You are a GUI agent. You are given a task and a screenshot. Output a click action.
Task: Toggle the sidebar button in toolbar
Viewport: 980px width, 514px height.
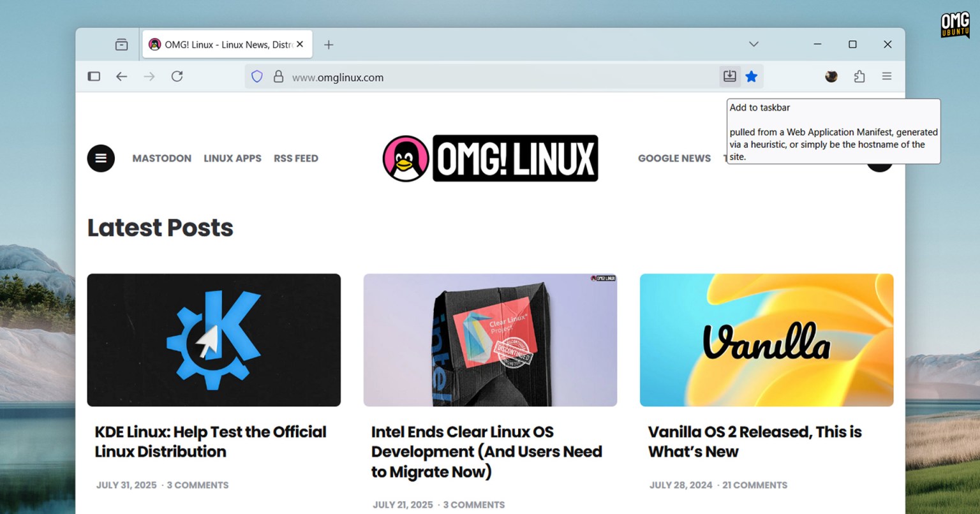94,77
